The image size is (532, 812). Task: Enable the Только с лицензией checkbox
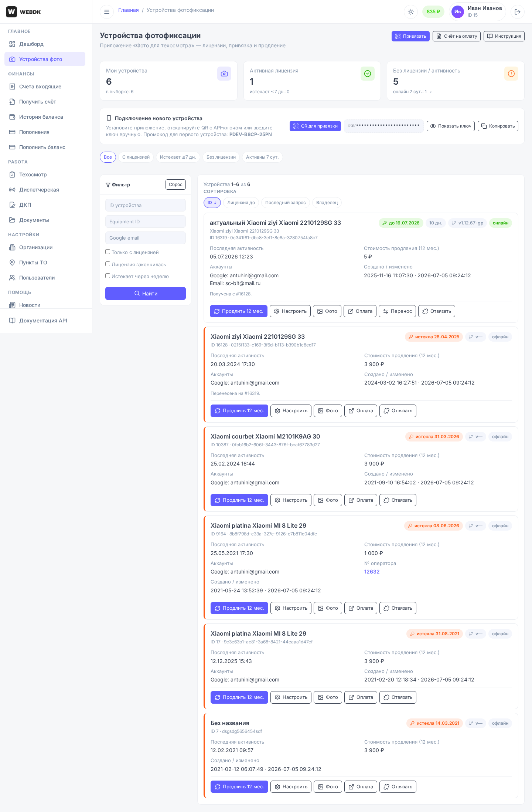click(x=108, y=252)
